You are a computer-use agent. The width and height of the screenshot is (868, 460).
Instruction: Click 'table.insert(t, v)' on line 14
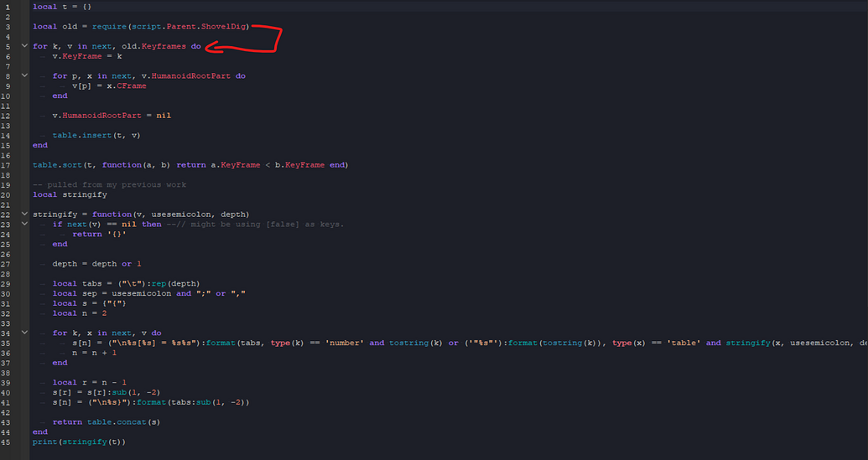pos(96,136)
